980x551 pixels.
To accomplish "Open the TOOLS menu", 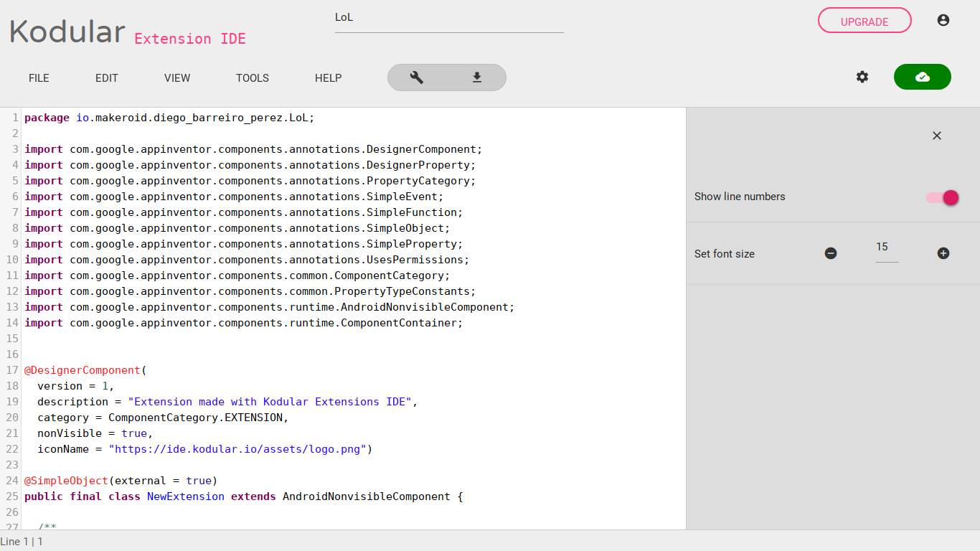I will click(x=253, y=78).
